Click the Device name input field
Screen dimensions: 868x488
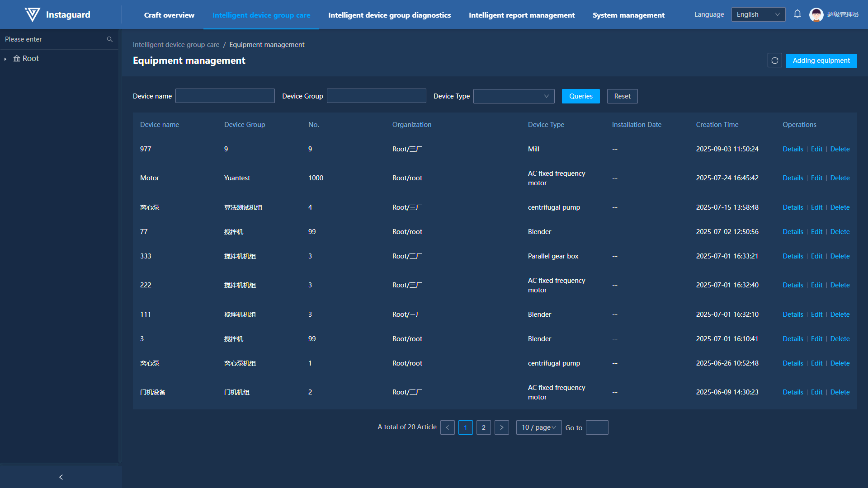pos(225,96)
